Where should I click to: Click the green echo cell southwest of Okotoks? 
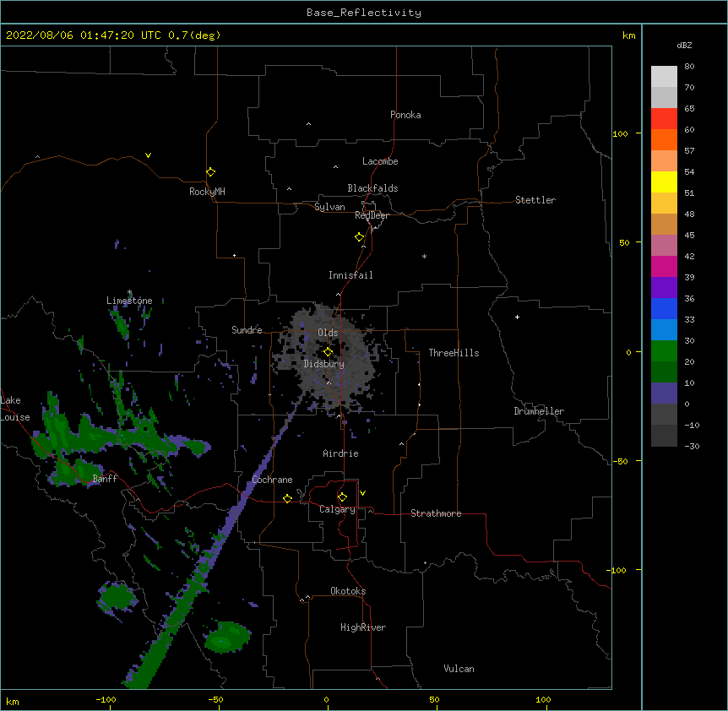(227, 638)
